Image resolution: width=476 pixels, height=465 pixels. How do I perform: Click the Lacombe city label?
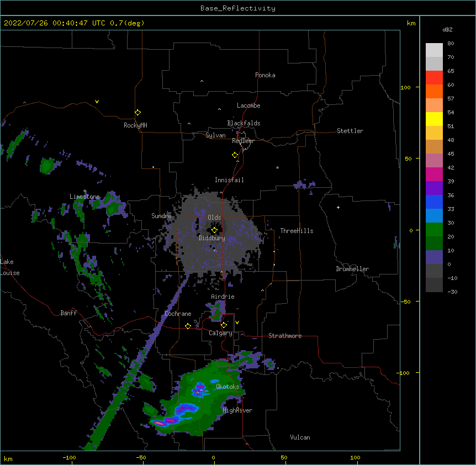click(248, 105)
